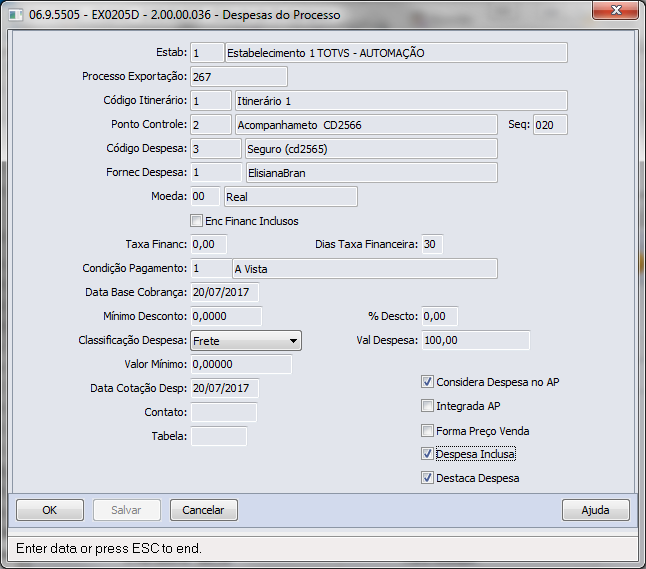Click Data Cotação Desp date field
The image size is (646, 569).
[225, 388]
